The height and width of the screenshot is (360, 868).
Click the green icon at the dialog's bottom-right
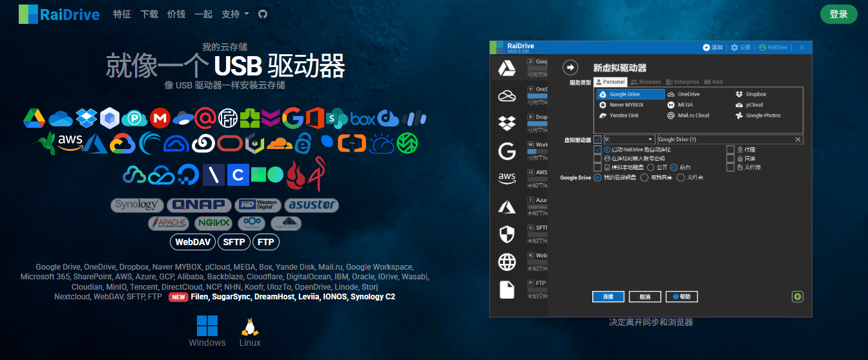coord(798,297)
